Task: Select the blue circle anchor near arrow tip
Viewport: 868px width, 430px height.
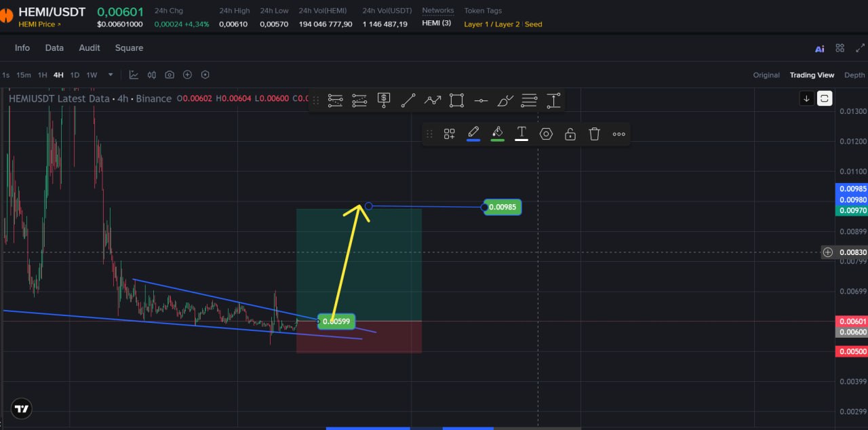Action: pyautogui.click(x=369, y=206)
